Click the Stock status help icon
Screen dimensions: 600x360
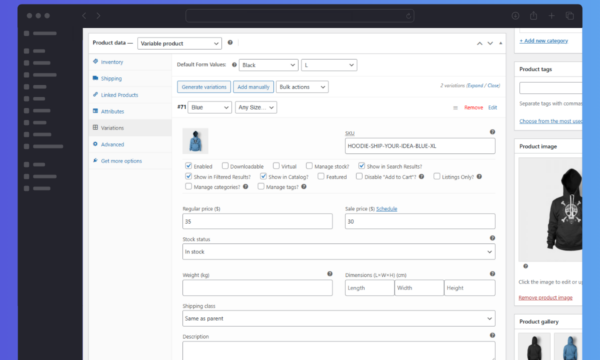click(x=492, y=238)
